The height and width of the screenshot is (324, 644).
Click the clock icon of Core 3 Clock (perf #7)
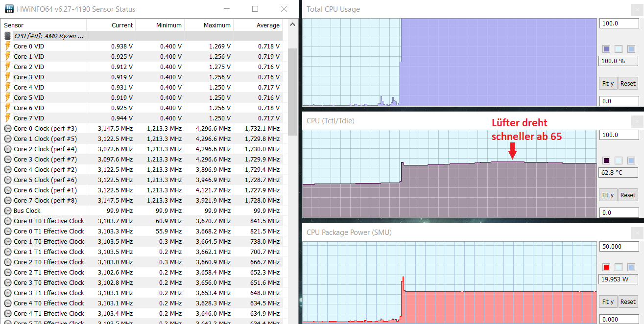(x=8, y=159)
